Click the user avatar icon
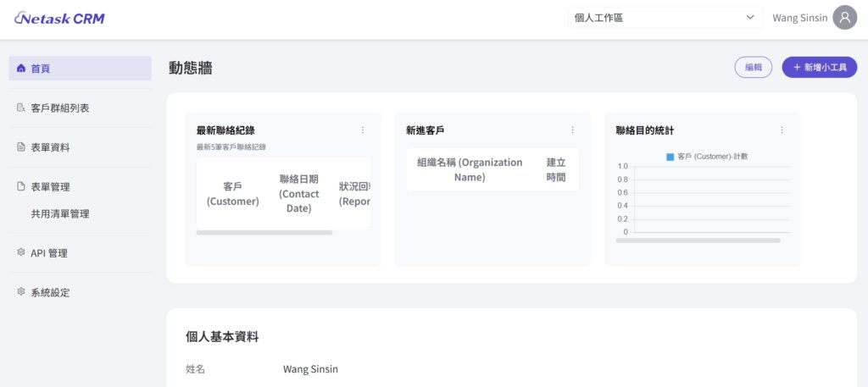 point(844,18)
